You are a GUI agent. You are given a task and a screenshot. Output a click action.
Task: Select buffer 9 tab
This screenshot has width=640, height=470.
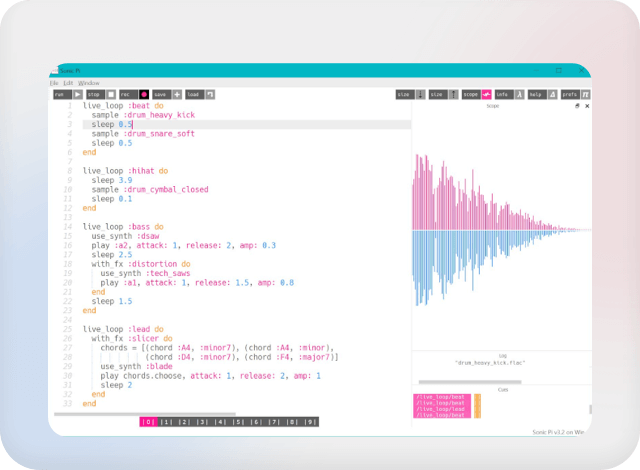pyautogui.click(x=310, y=422)
